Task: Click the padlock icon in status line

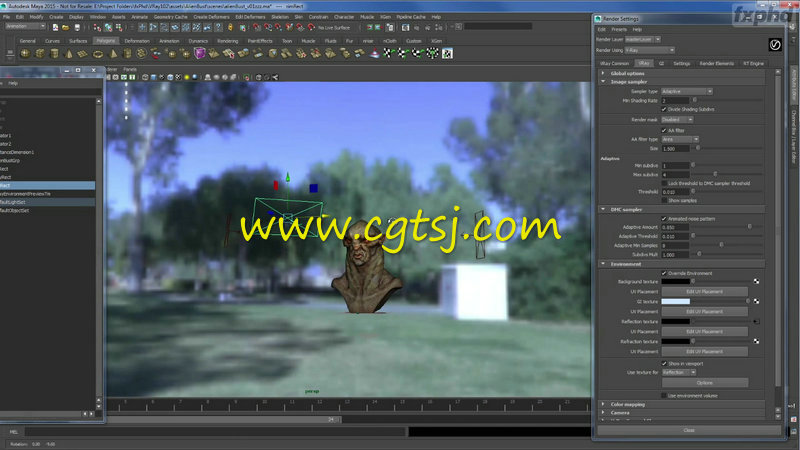Action: (x=230, y=27)
